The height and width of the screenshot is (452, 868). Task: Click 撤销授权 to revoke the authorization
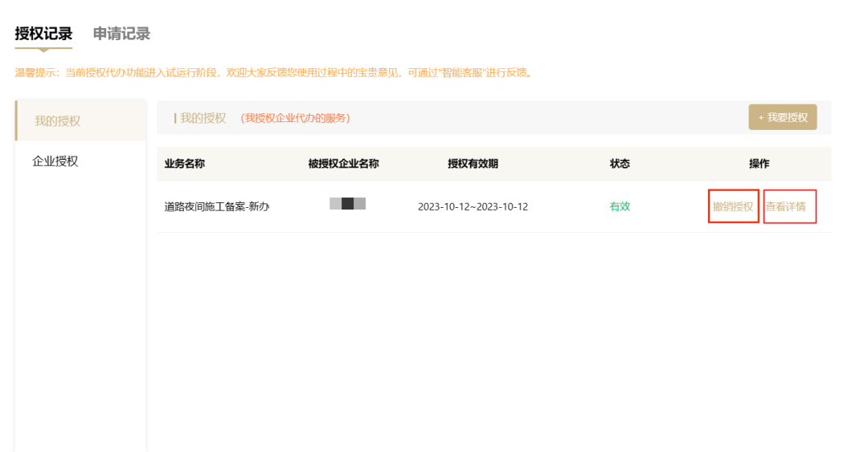733,206
